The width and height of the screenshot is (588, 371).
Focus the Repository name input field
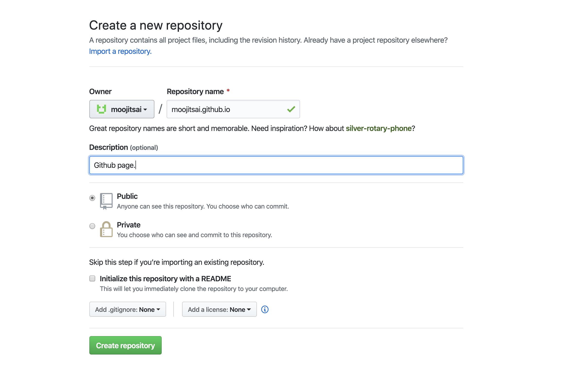pos(233,109)
